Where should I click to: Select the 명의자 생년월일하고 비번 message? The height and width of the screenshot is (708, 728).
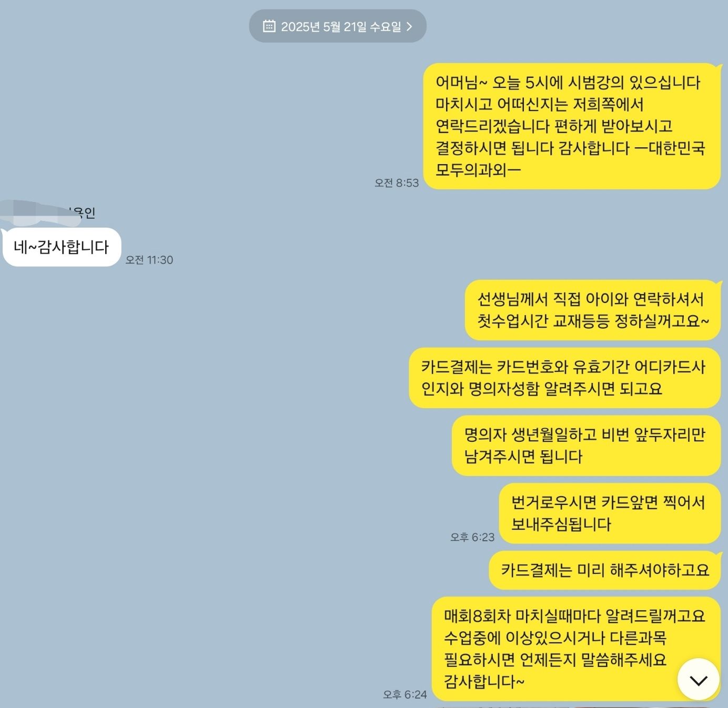[x=586, y=446]
